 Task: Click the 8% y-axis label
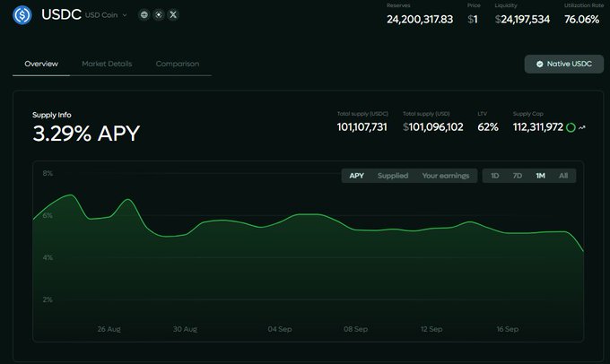click(x=48, y=173)
